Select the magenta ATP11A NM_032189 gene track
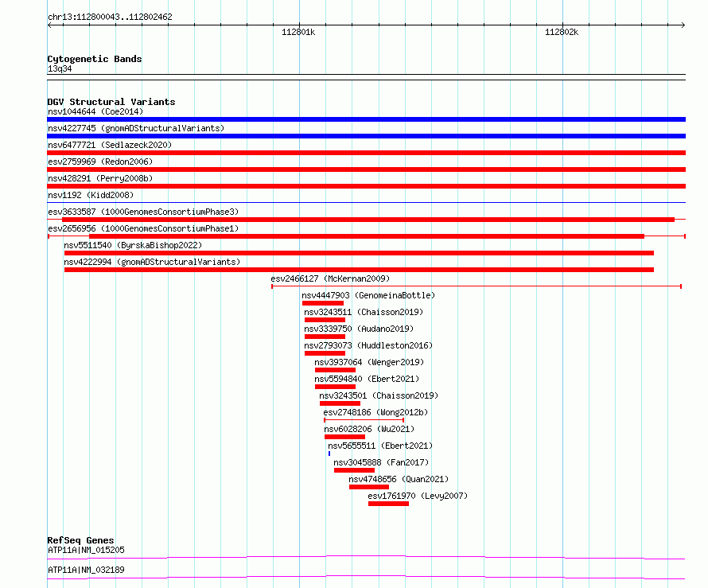The width and height of the screenshot is (708, 588). pyautogui.click(x=366, y=577)
